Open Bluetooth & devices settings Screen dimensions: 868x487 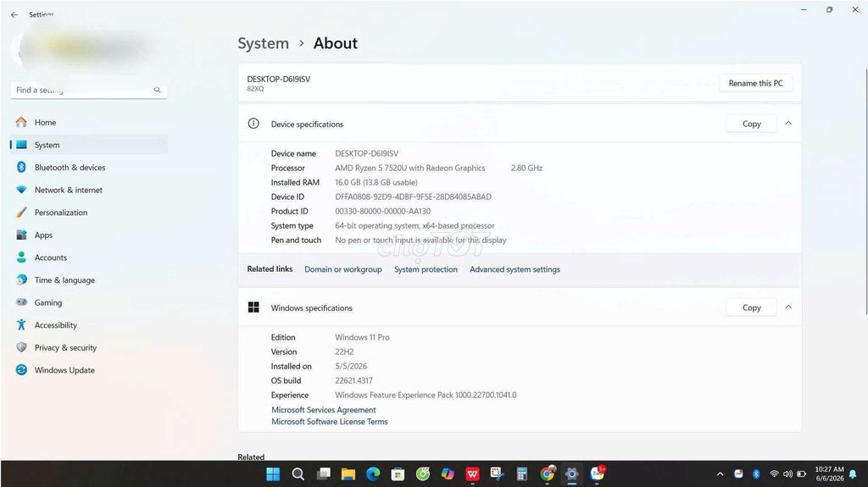(x=88, y=167)
